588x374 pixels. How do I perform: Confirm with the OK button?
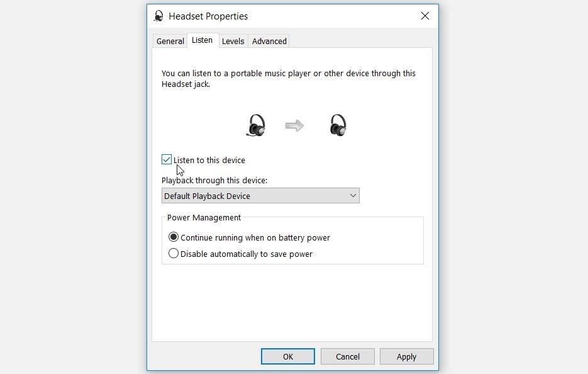[x=287, y=356]
